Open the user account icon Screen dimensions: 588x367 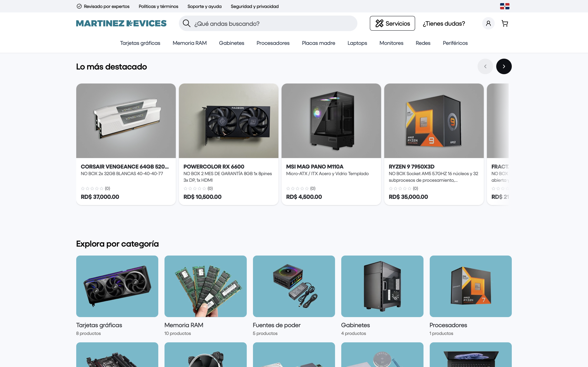(488, 23)
